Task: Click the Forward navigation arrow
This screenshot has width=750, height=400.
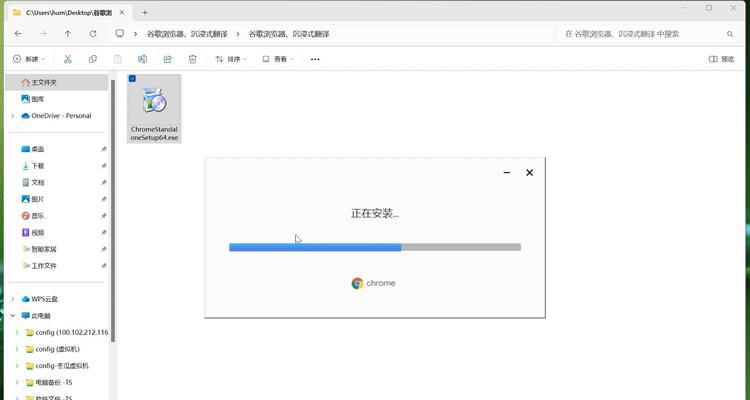Action: tap(43, 33)
